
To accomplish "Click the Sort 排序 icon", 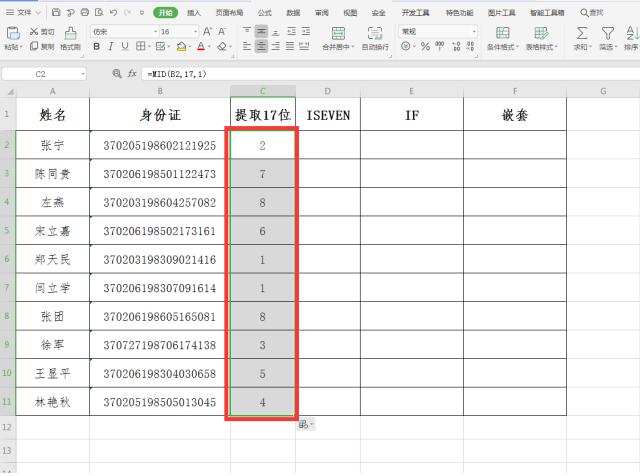I will tap(632, 33).
